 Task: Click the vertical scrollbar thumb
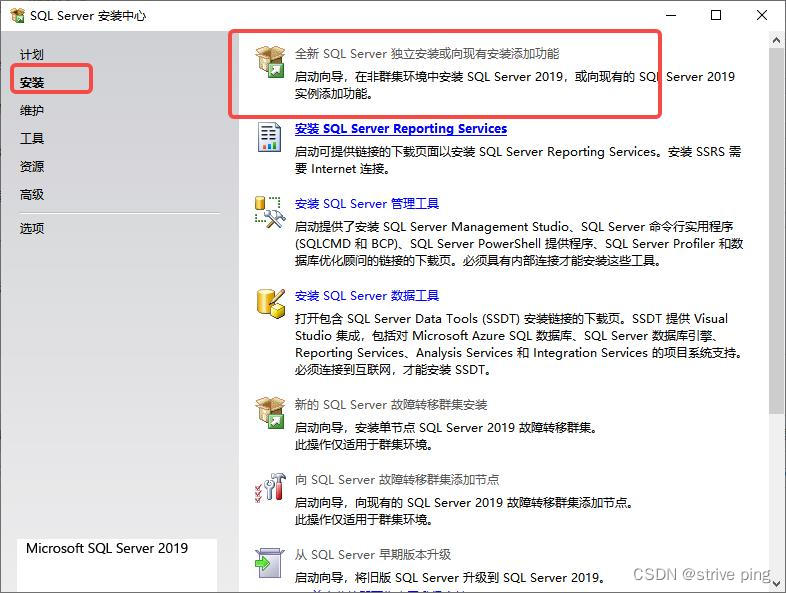[x=776, y=231]
